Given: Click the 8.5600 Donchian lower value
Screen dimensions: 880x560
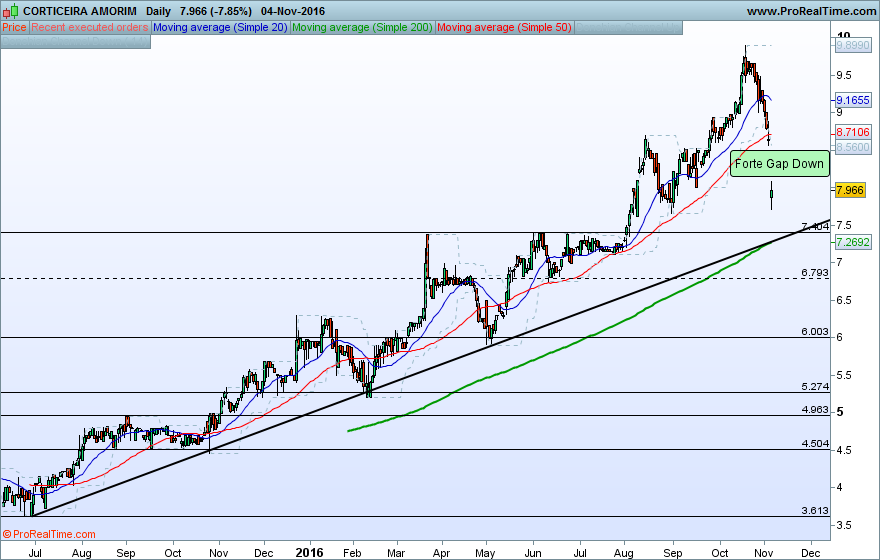Looking at the screenshot, I should point(852,148).
